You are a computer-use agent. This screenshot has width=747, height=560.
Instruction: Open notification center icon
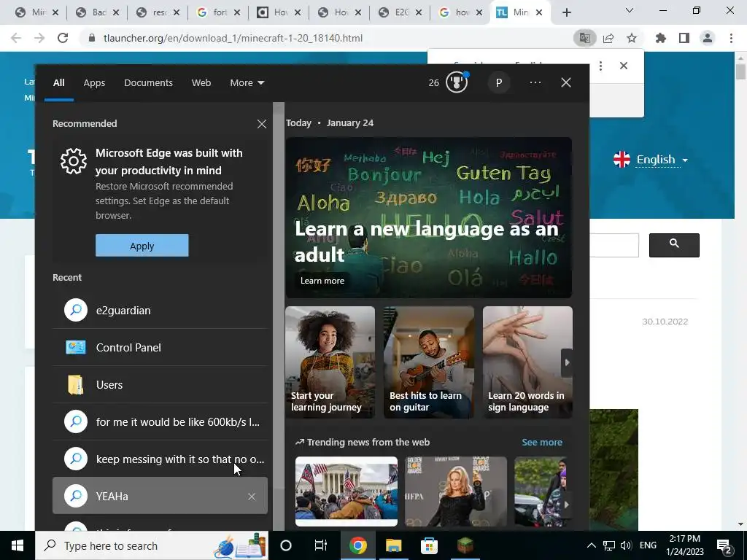coord(724,545)
